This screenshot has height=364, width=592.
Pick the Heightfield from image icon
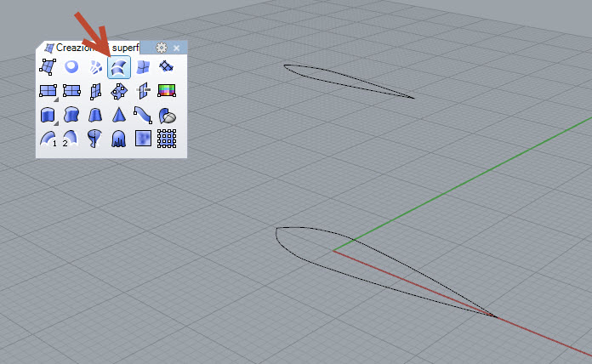143,139
